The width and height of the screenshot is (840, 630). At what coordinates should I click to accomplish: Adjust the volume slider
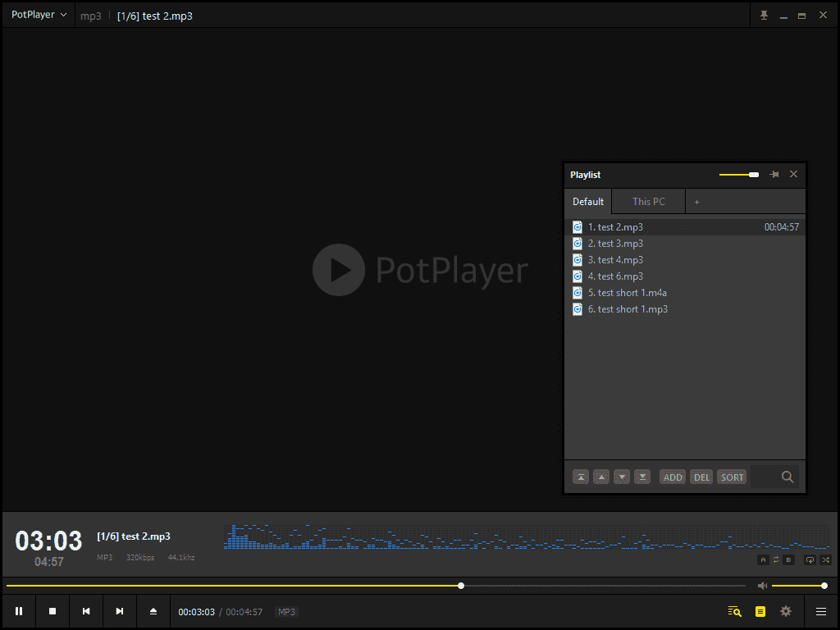[x=823, y=585]
